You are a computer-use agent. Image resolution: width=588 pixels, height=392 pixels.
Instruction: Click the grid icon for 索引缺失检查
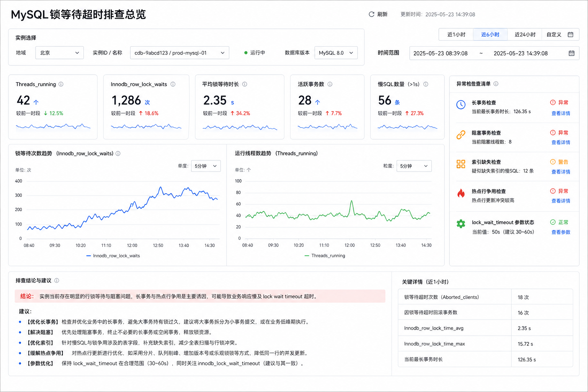tap(461, 164)
